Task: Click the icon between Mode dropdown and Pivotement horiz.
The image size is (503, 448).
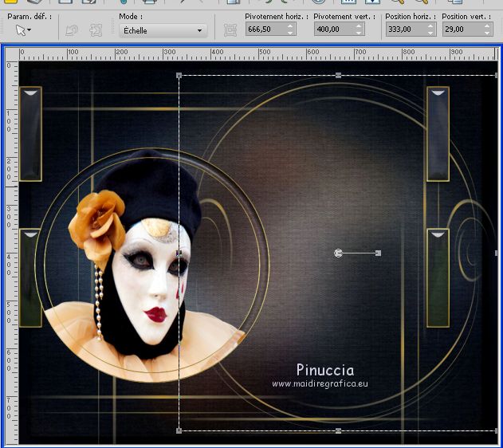Action: tap(230, 30)
